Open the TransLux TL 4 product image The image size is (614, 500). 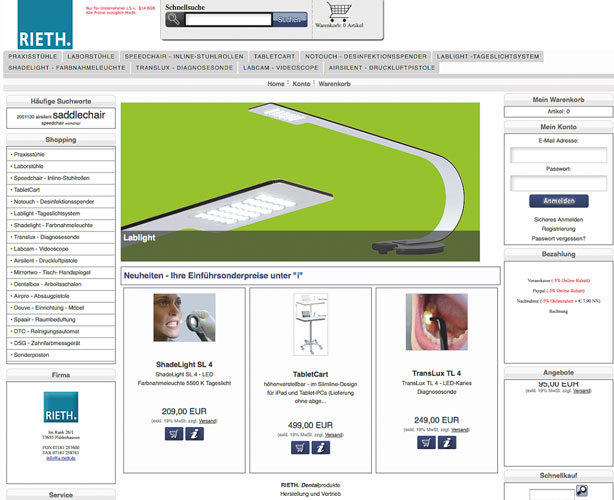tap(437, 322)
